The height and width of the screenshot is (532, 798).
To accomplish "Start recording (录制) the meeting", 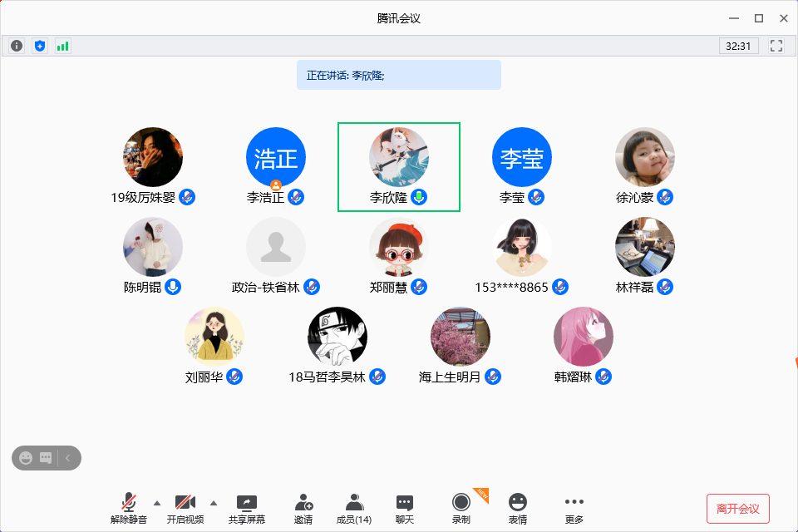I will coord(461,508).
